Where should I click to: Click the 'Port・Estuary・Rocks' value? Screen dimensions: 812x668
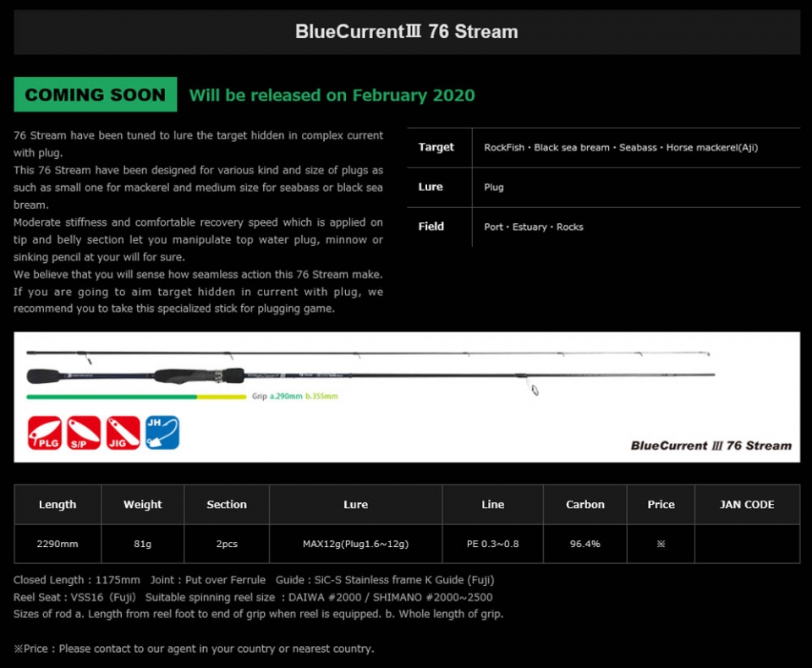[534, 227]
